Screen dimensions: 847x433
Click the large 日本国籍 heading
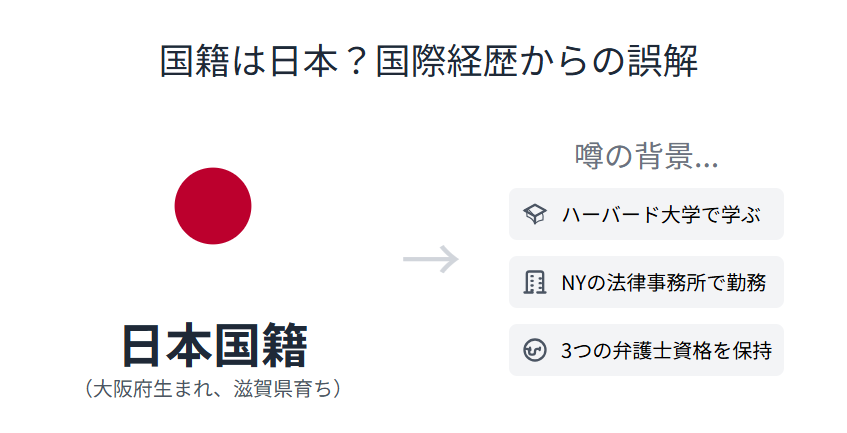214,345
